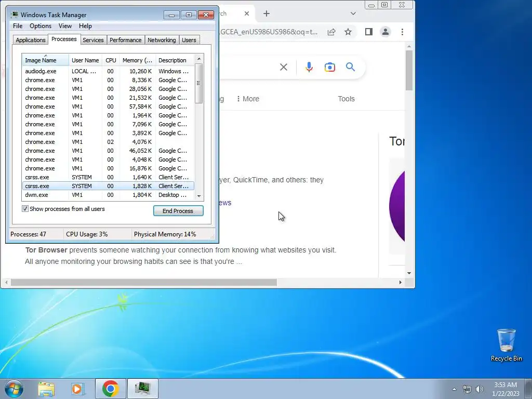This screenshot has width=532, height=399.
Task: Clear the search box with X icon
Action: click(284, 67)
